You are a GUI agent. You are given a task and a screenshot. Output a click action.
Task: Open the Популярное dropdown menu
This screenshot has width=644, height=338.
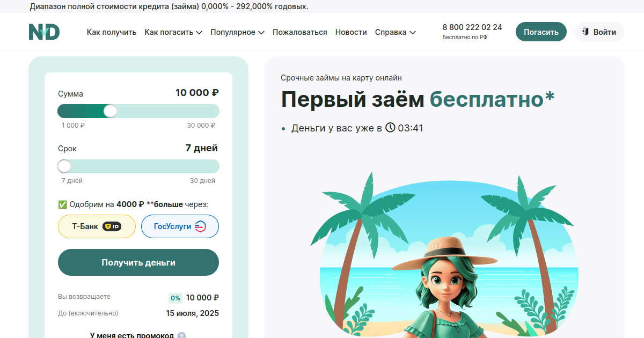coord(237,32)
